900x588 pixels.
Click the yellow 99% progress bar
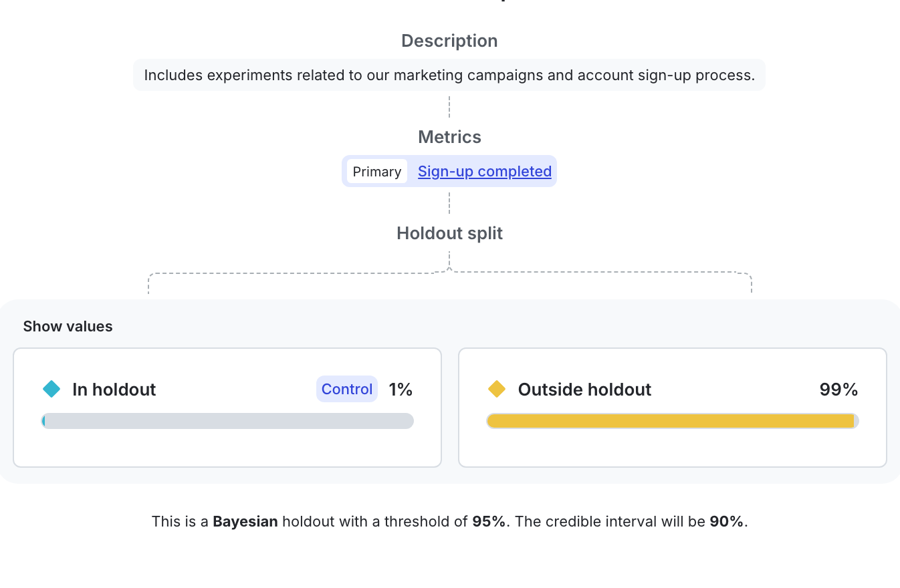coord(671,420)
